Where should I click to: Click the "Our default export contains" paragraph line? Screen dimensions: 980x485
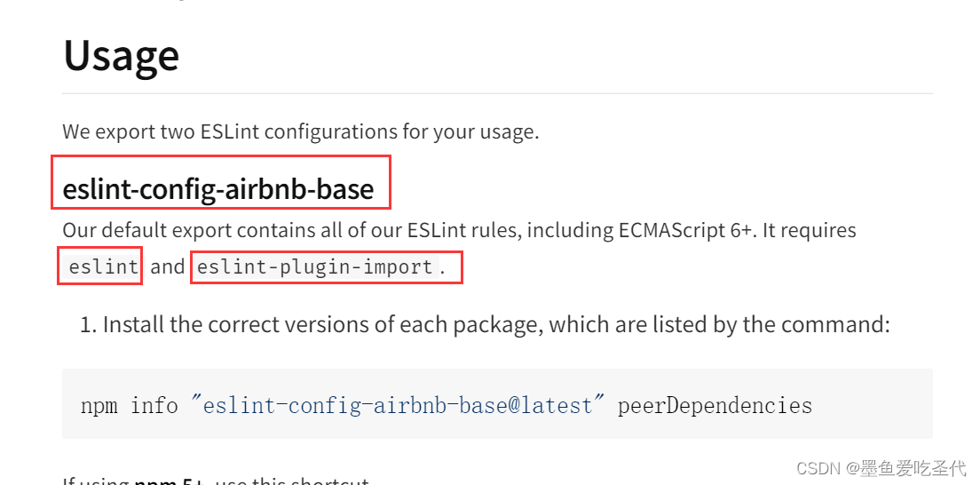tap(460, 231)
